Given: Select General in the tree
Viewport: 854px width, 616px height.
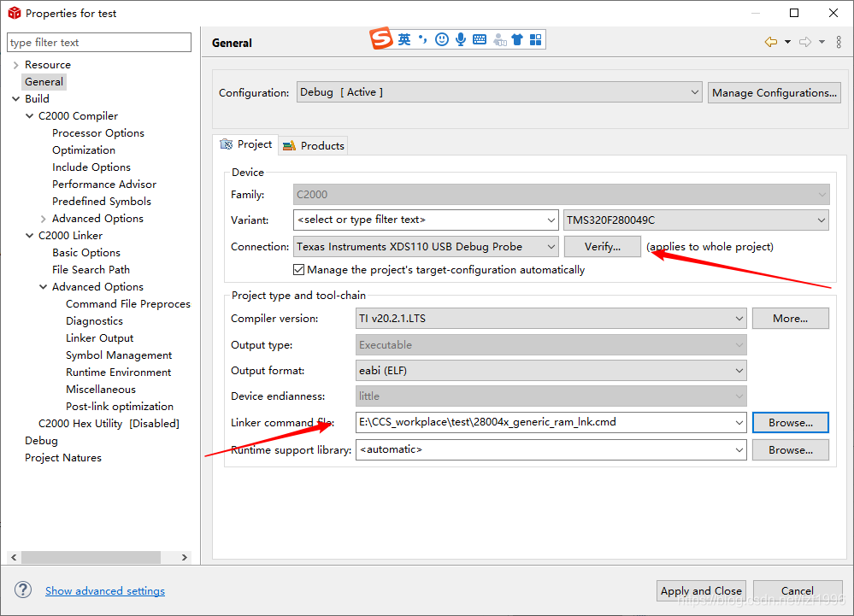Looking at the screenshot, I should pos(44,82).
